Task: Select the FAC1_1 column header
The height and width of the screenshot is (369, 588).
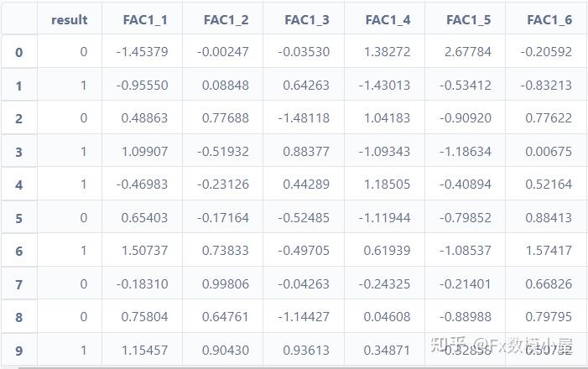Action: click(x=145, y=19)
